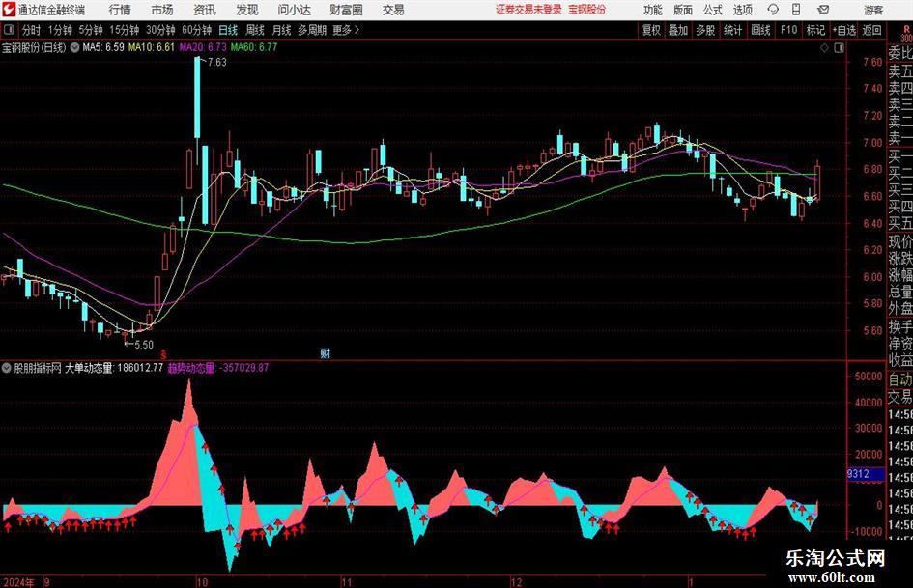Expand the 股朋指标网 indicator dropdown arrow
913x588 pixels.
tap(7, 368)
